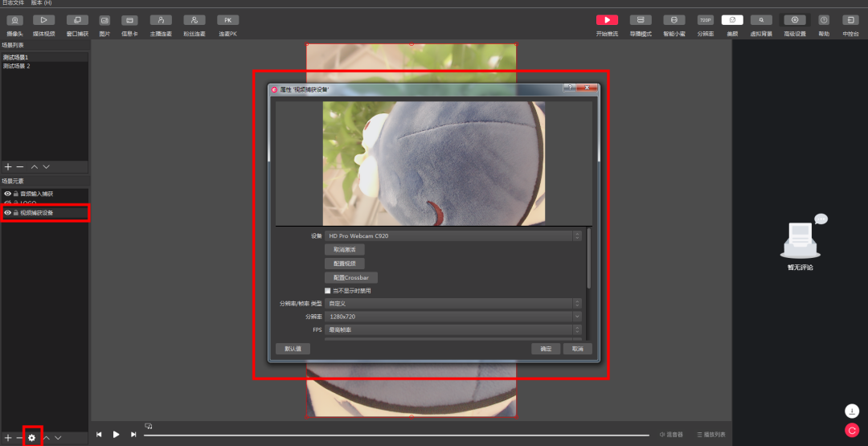
Task: Click the red refresh circle icon
Action: tap(851, 430)
